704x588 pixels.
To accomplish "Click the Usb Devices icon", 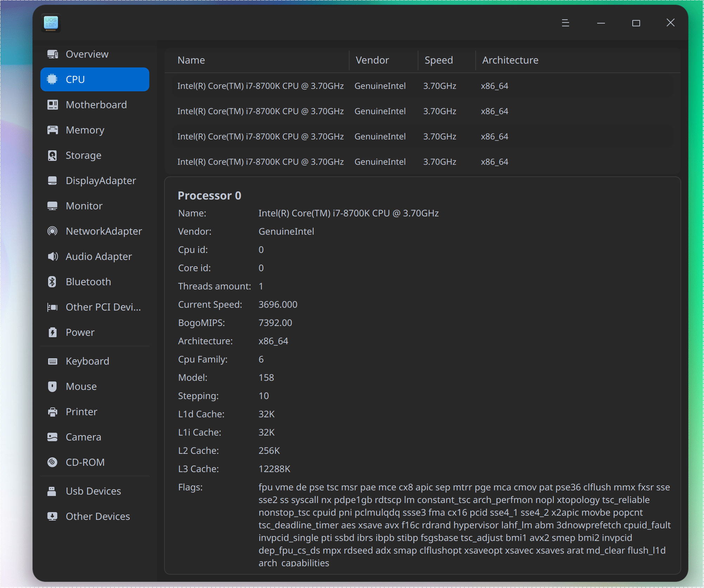I will (52, 491).
